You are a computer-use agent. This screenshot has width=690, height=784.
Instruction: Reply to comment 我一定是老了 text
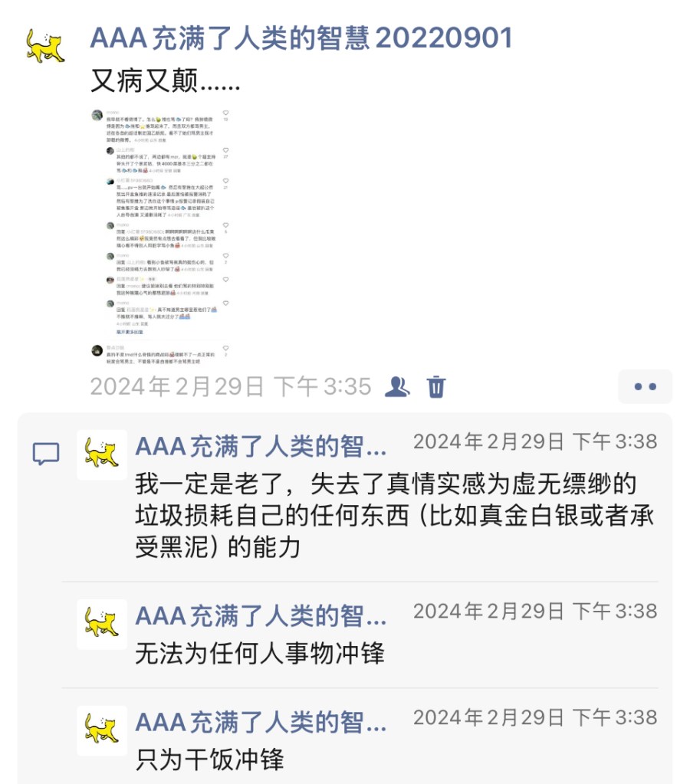click(x=394, y=516)
